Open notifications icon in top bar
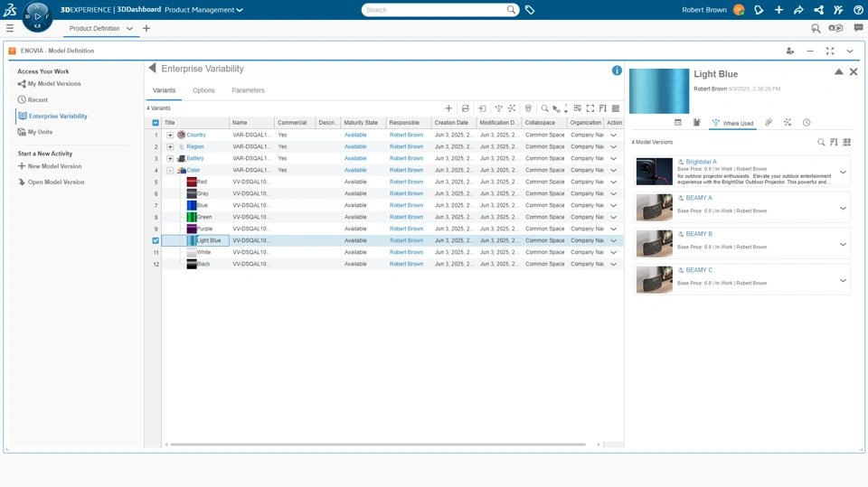The width and height of the screenshot is (868, 487). point(759,10)
